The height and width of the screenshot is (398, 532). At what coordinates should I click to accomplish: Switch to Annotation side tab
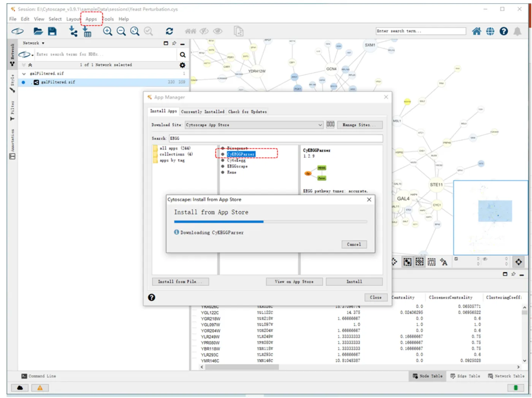click(x=13, y=144)
